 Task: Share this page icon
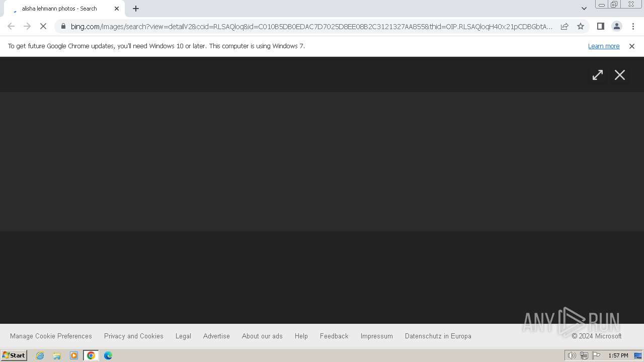[565, 26]
